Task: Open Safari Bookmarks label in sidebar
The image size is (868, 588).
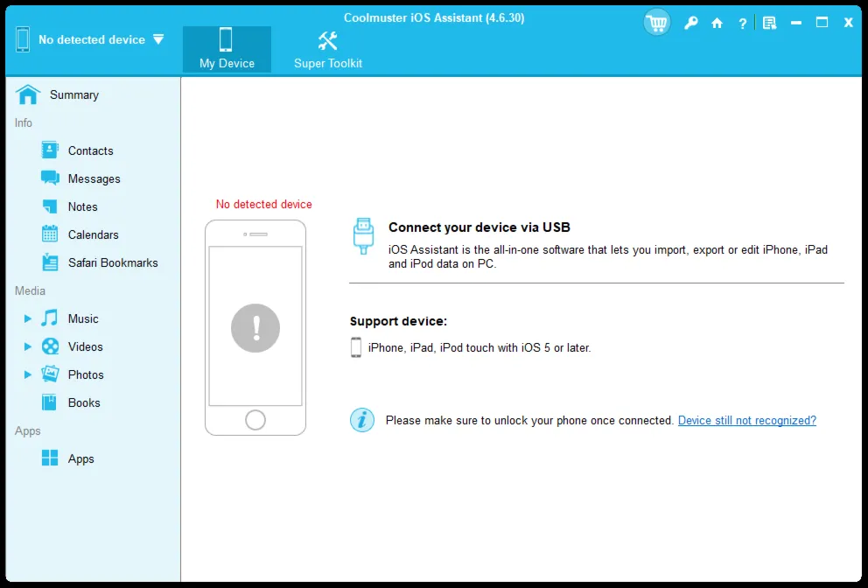Action: tap(113, 262)
